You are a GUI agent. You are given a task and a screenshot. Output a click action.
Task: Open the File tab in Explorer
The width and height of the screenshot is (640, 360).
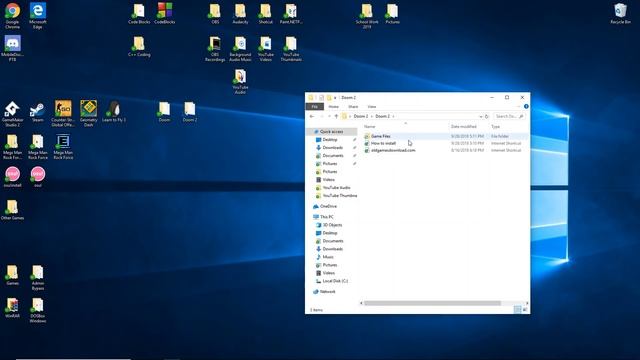(315, 107)
